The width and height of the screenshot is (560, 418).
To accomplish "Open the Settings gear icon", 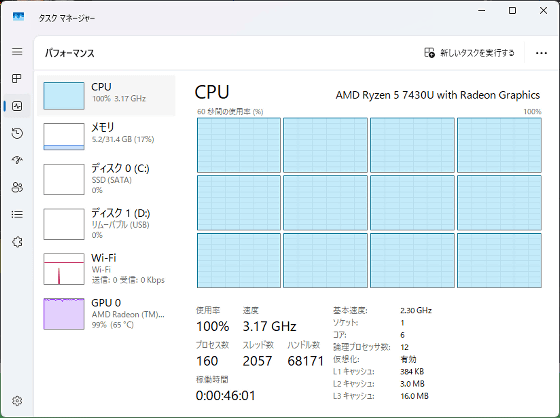I will [x=17, y=401].
